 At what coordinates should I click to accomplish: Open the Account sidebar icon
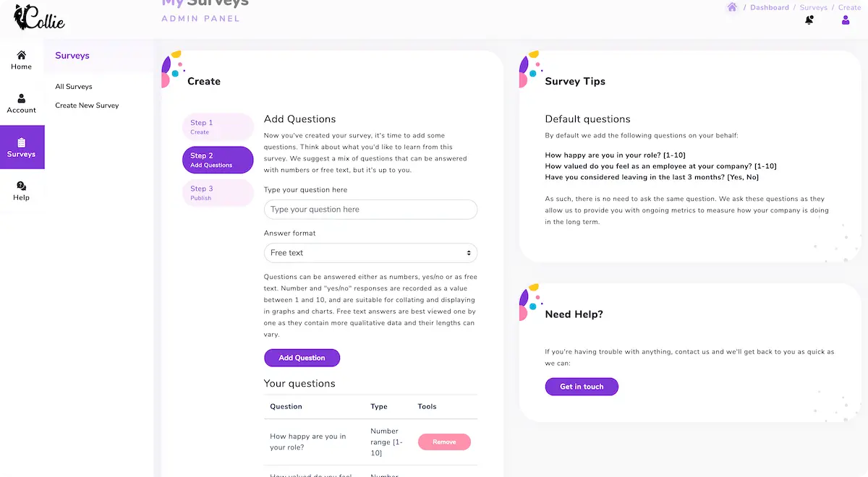tap(22, 98)
